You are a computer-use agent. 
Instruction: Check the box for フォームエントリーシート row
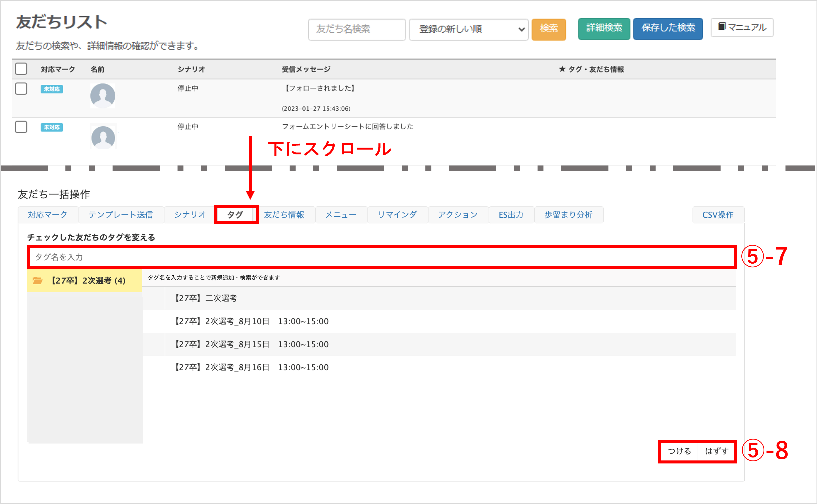pos(21,127)
